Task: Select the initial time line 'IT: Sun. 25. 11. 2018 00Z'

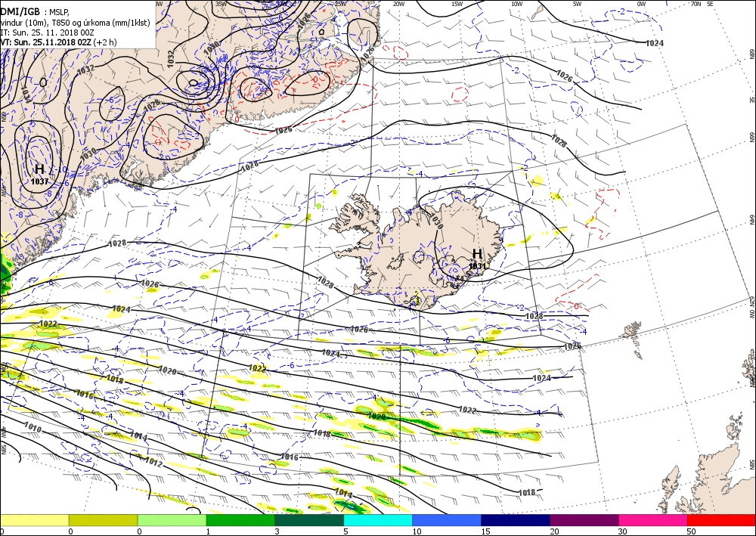Action: click(x=47, y=33)
